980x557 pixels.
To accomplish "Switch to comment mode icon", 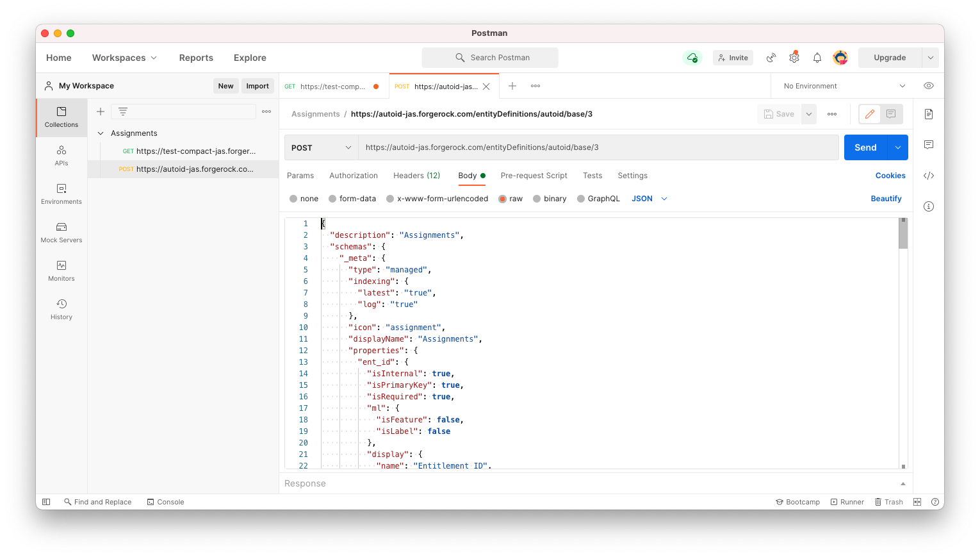I will point(891,114).
